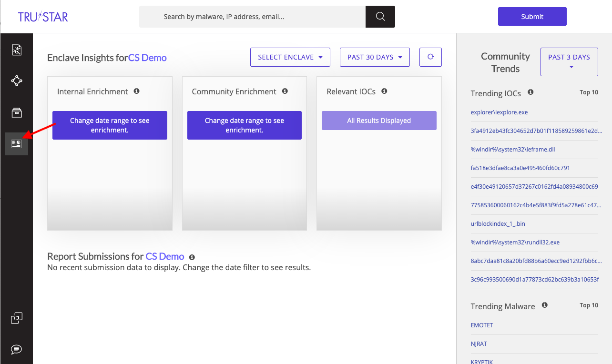Click Community Enrichment change date range button
Viewport: 612px width, 364px height.
click(x=245, y=125)
